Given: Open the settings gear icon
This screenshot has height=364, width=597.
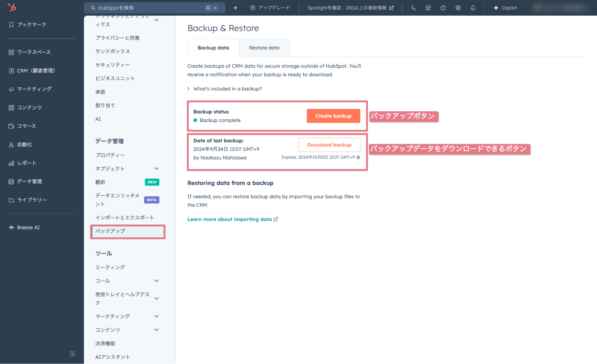Looking at the screenshot, I should [x=458, y=8].
